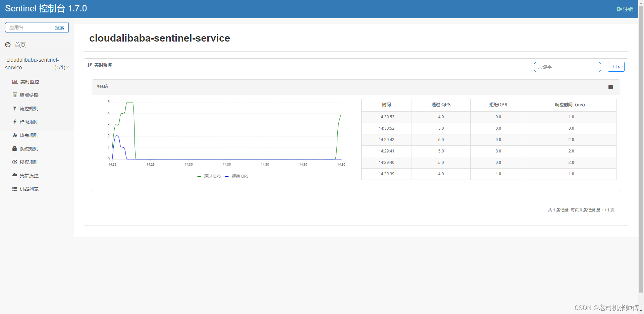Click the sort icon next to 实时监控 heading

90,65
